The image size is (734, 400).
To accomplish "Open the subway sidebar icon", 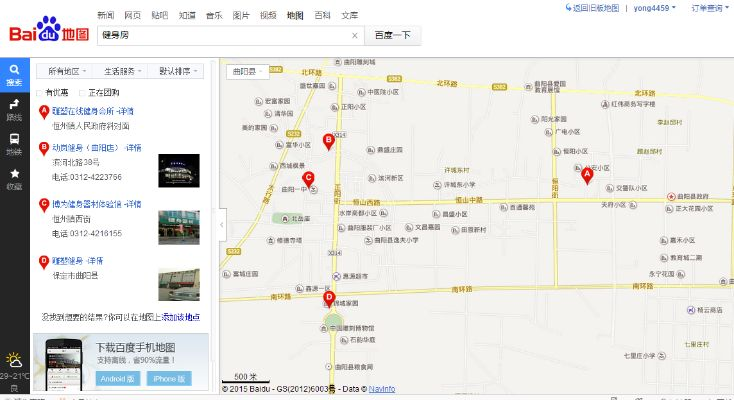I will pyautogui.click(x=15, y=144).
